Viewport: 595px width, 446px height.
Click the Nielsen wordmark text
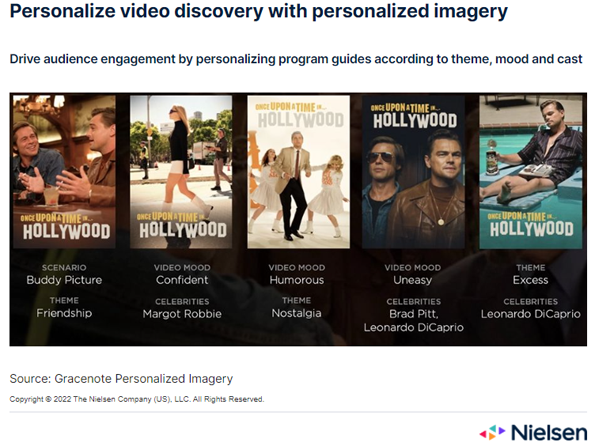point(549,433)
